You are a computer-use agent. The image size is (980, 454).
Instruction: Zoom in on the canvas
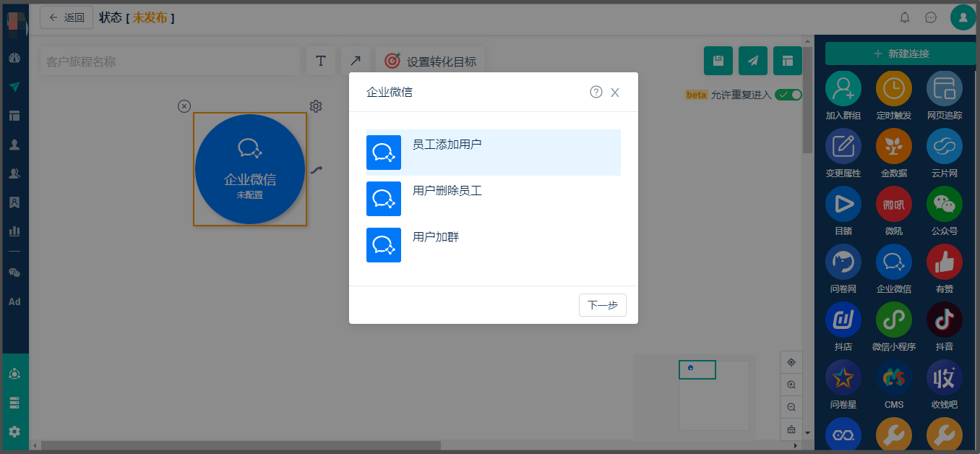coord(791,385)
